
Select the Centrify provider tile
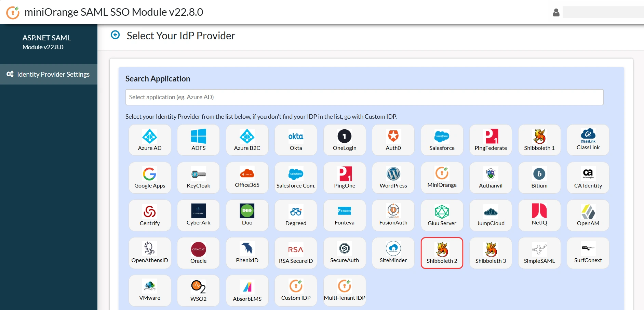click(x=150, y=215)
